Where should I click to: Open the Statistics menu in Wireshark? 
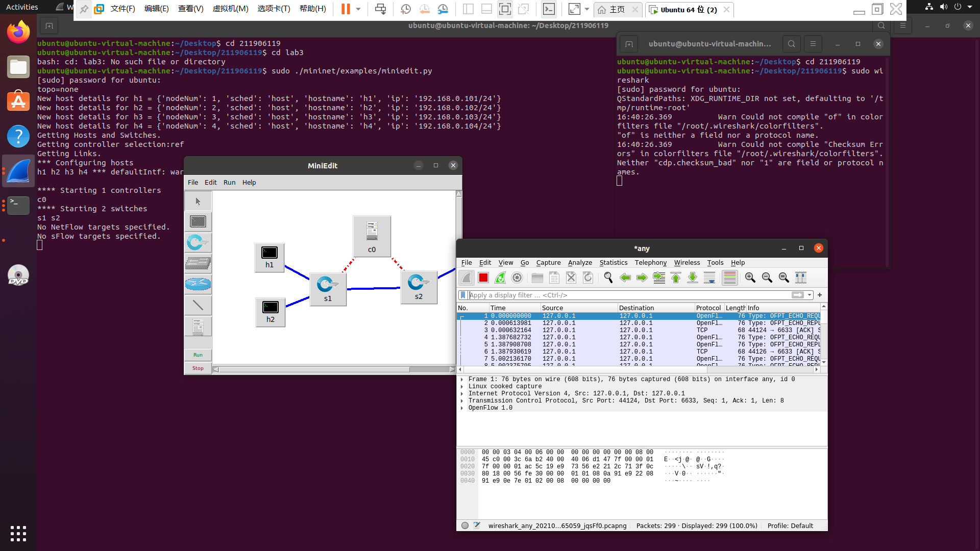(613, 262)
